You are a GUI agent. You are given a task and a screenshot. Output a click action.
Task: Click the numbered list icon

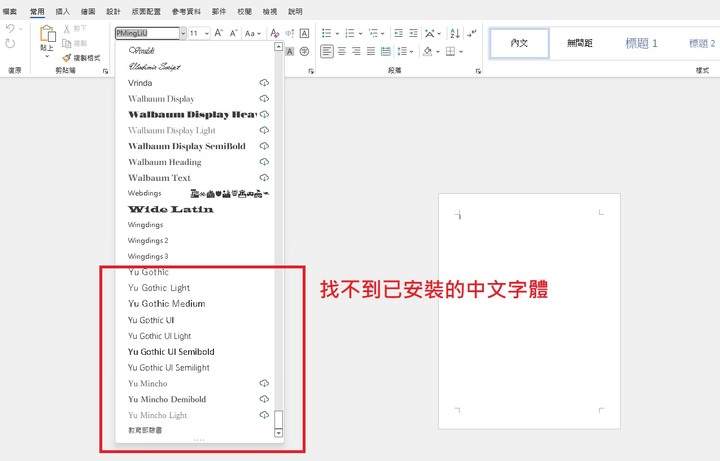pyautogui.click(x=350, y=33)
